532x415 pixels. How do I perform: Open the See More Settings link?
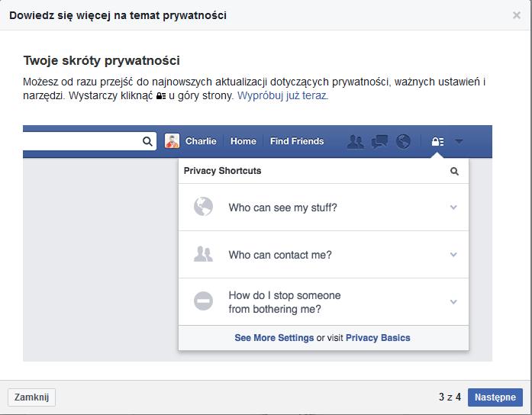pos(274,338)
